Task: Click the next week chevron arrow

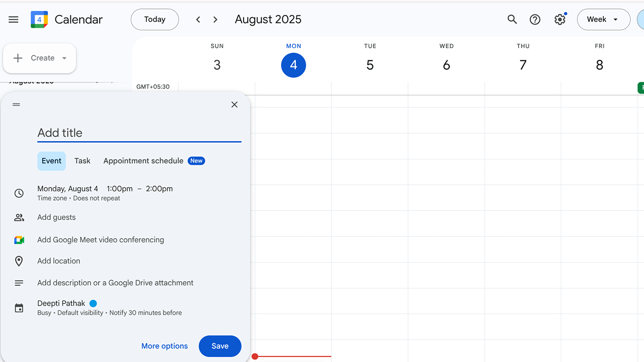Action: click(x=215, y=19)
